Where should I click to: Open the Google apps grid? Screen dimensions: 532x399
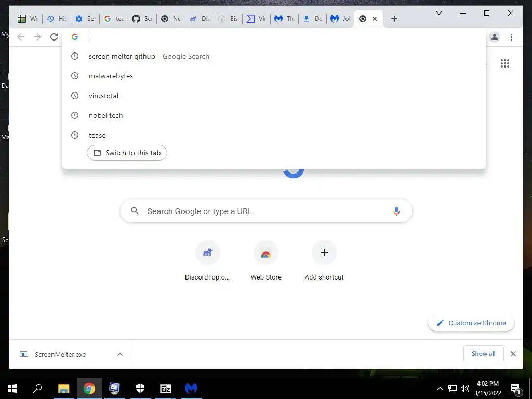(x=505, y=63)
